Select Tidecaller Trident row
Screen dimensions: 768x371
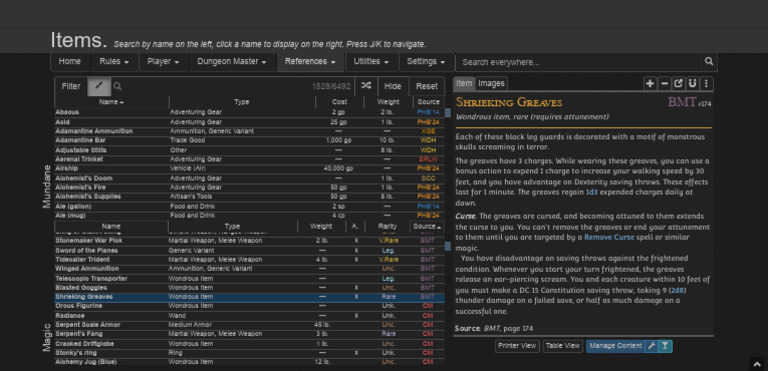249,260
